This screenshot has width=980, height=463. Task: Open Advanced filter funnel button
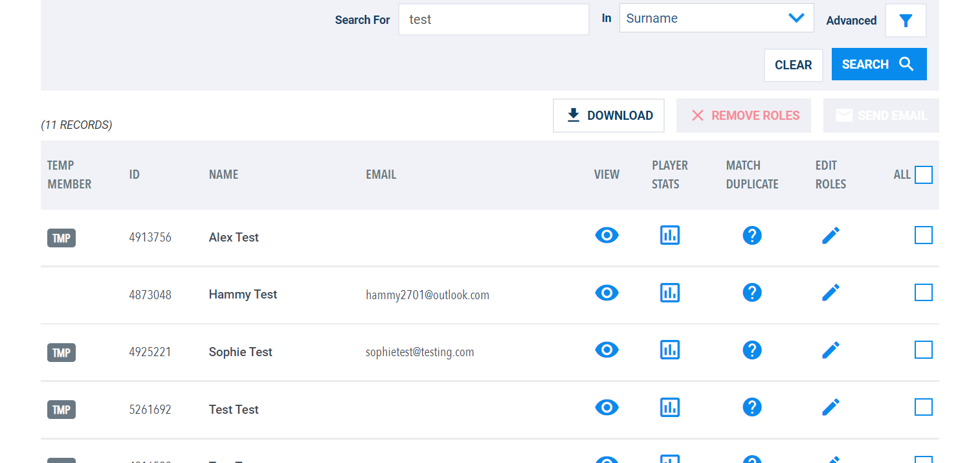point(906,21)
